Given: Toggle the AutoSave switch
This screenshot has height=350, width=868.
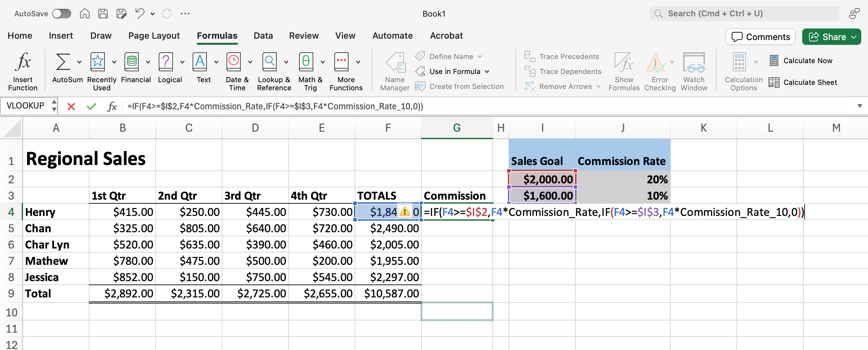Looking at the screenshot, I should (x=62, y=14).
